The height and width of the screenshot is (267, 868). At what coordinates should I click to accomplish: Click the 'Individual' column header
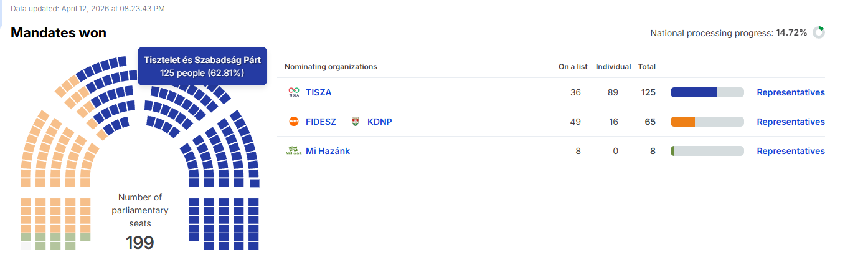pos(613,67)
